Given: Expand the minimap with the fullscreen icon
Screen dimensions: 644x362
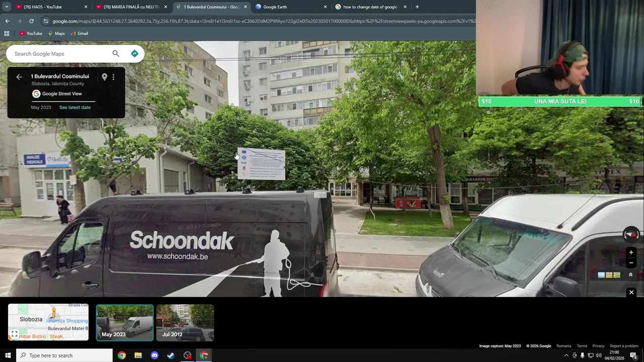Looking at the screenshot, I should pyautogui.click(x=15, y=334).
